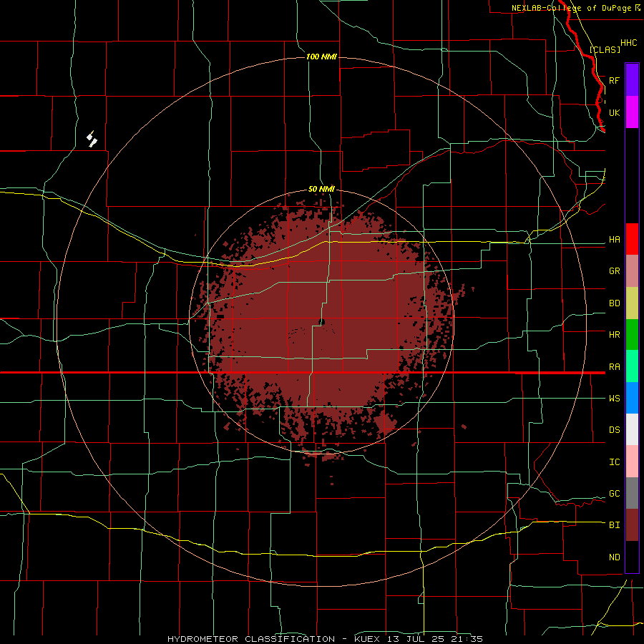
Task: Click the RF legend label
Action: point(615,80)
